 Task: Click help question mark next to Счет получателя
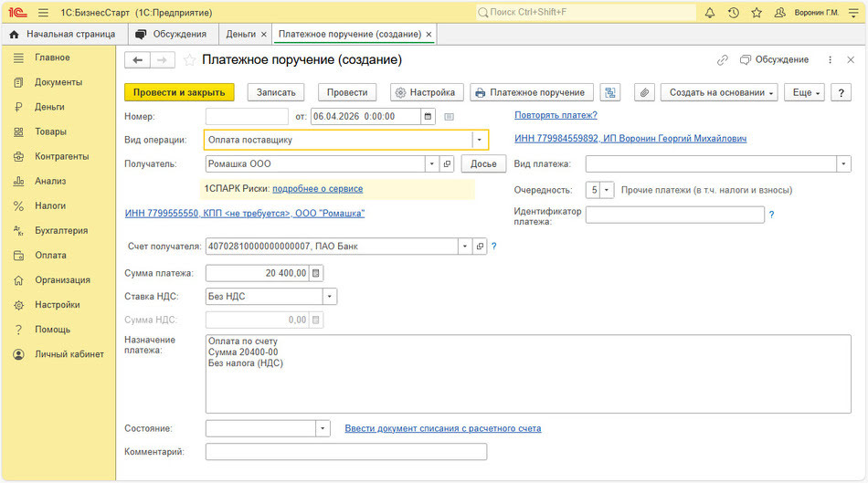tap(493, 247)
